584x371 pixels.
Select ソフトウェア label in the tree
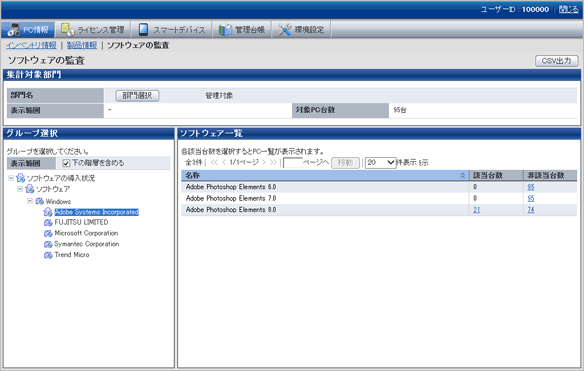point(53,189)
